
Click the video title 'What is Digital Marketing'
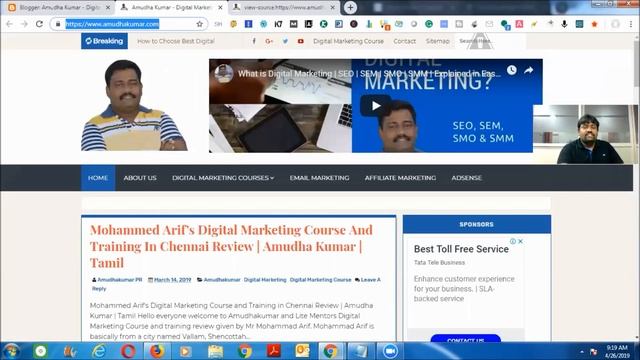pos(369,74)
